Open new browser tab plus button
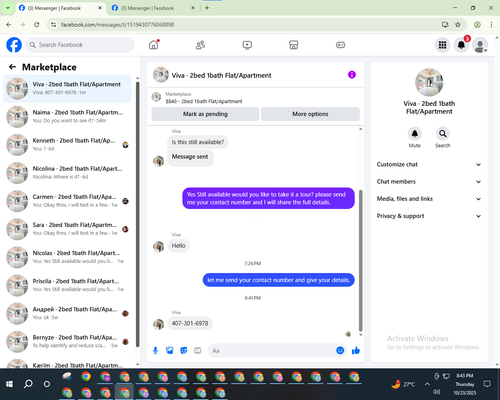 [207, 8]
